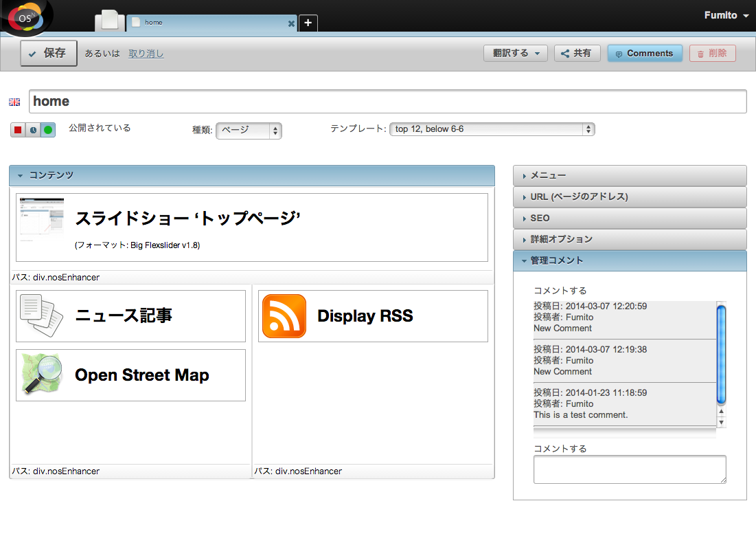Set status to published with green button
The height and width of the screenshot is (545, 756).
pyautogui.click(x=48, y=129)
